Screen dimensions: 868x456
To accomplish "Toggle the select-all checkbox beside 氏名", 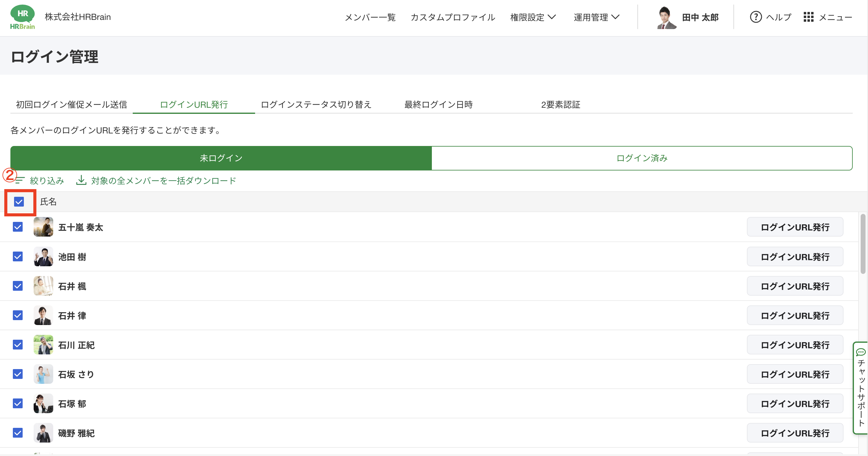I will coord(19,202).
